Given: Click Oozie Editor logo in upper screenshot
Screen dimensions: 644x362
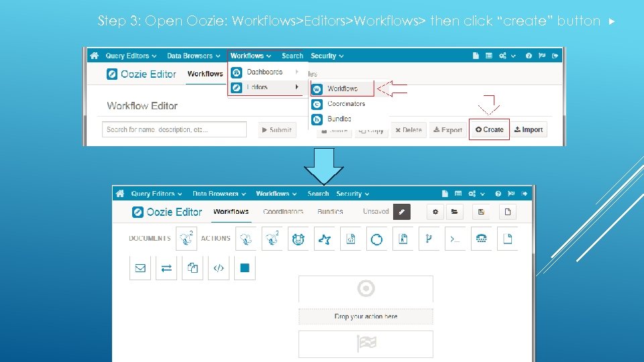Looking at the screenshot, I should coord(141,74).
